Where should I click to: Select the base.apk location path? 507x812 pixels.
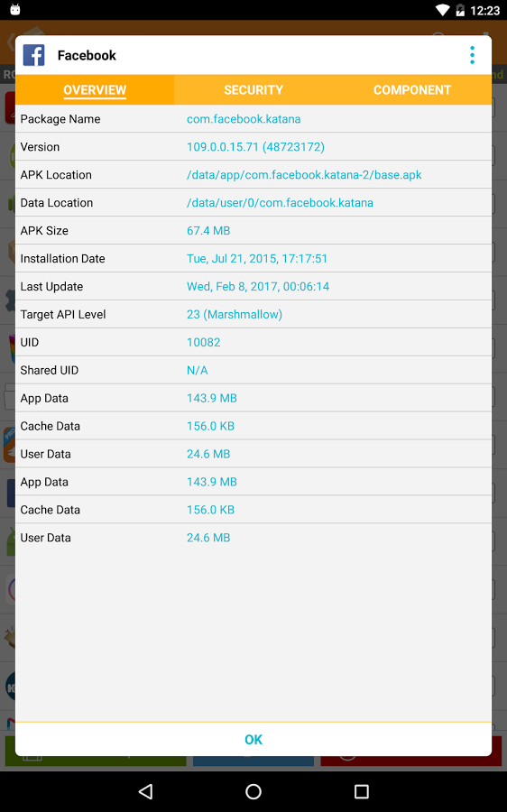(x=304, y=174)
